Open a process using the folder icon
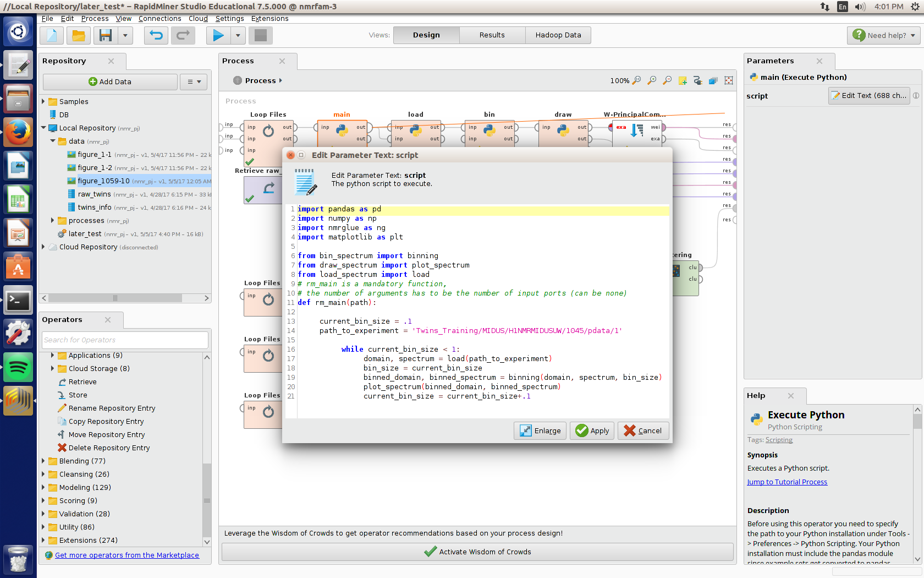The height and width of the screenshot is (578, 924). click(78, 35)
